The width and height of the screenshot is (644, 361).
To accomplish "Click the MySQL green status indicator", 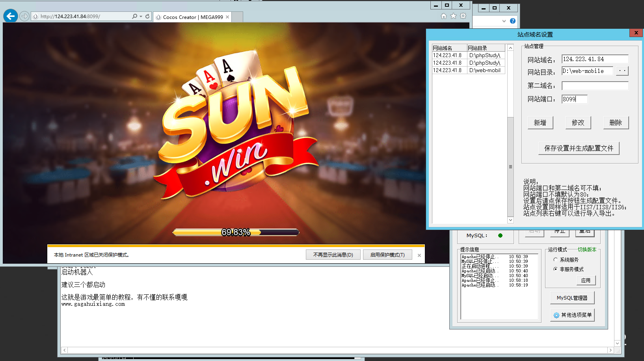I will 500,236.
